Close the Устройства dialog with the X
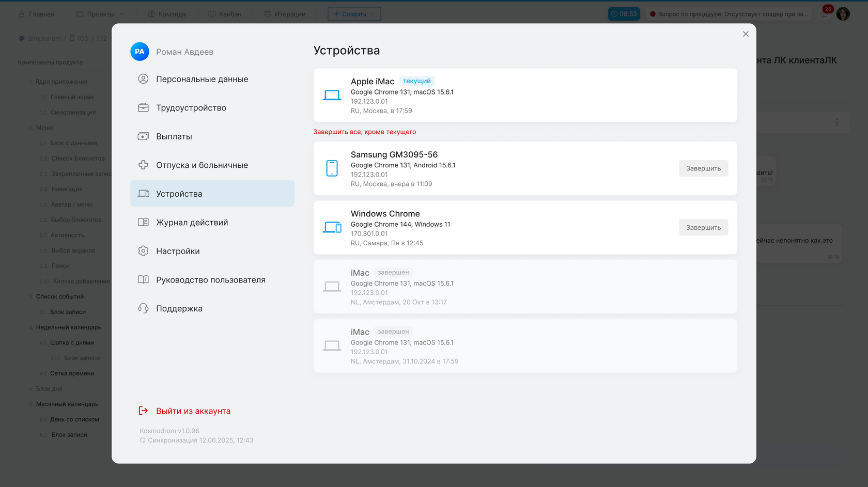This screenshot has width=868, height=487. pyautogui.click(x=746, y=34)
